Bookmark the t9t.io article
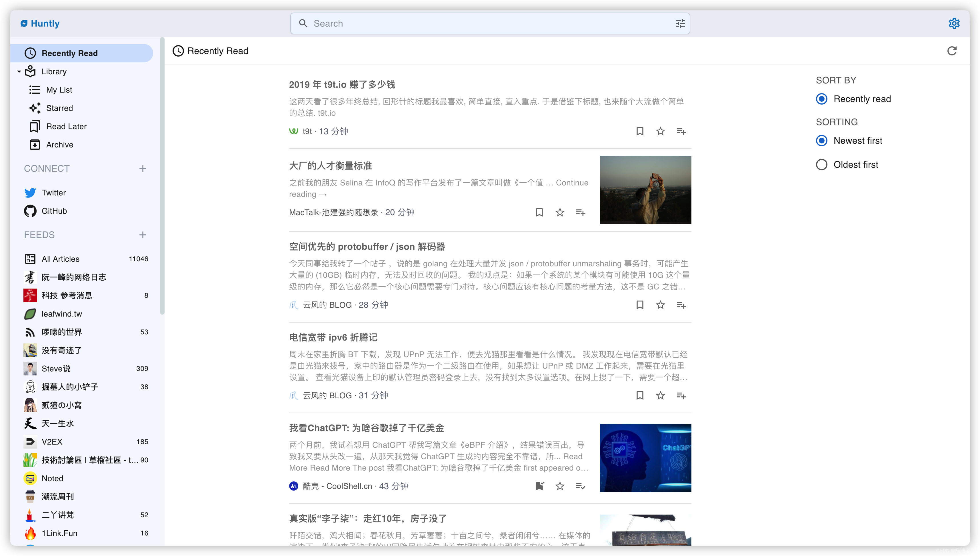Viewport: 980px width, 556px height. point(640,131)
